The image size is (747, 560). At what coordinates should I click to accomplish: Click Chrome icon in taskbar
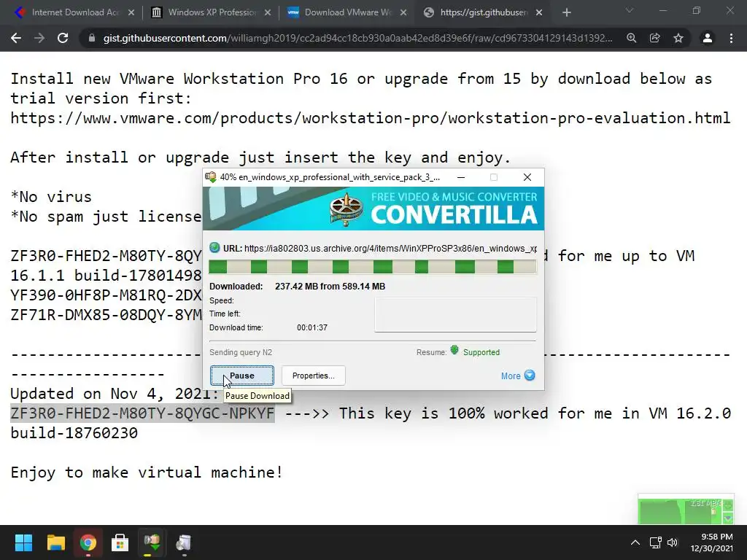(x=88, y=542)
